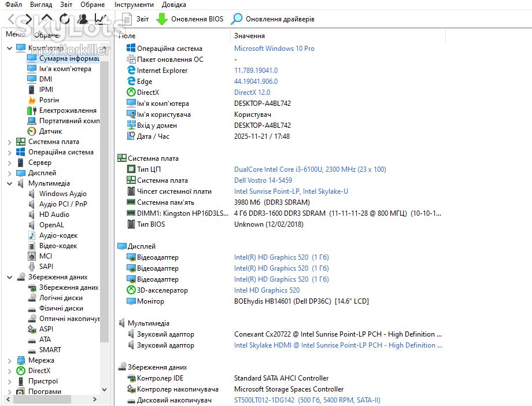Image resolution: width=532 pixels, height=406 pixels.
Task: Open the Портативний комп'ютер tree item
Action: 69,121
